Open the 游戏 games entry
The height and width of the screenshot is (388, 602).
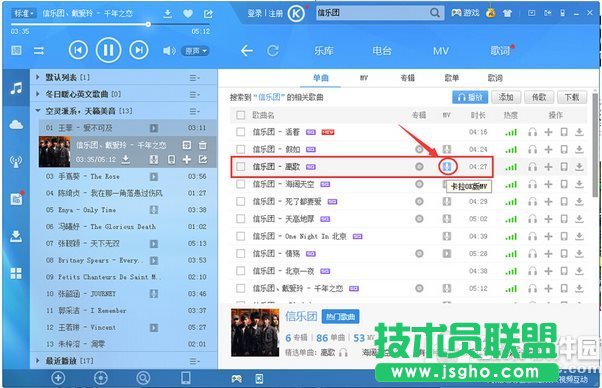coord(465,13)
